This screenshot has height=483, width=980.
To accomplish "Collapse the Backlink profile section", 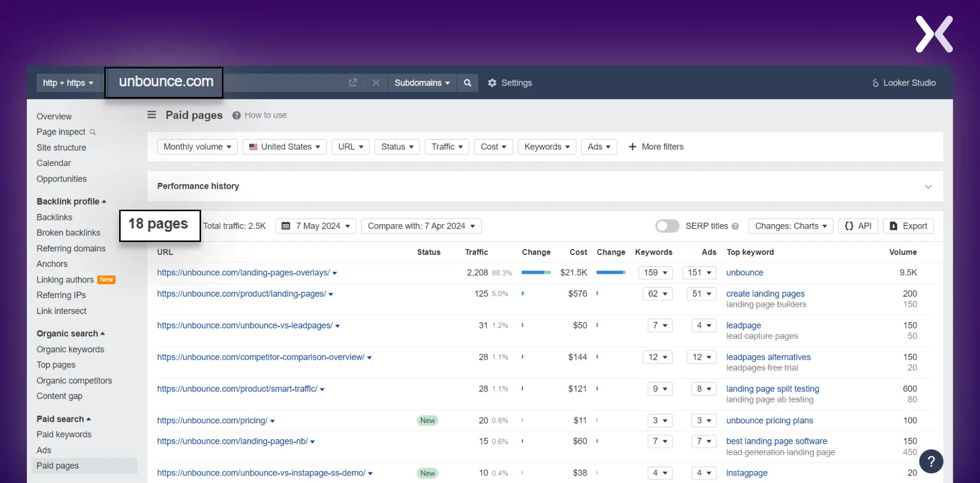I will pyautogui.click(x=71, y=201).
